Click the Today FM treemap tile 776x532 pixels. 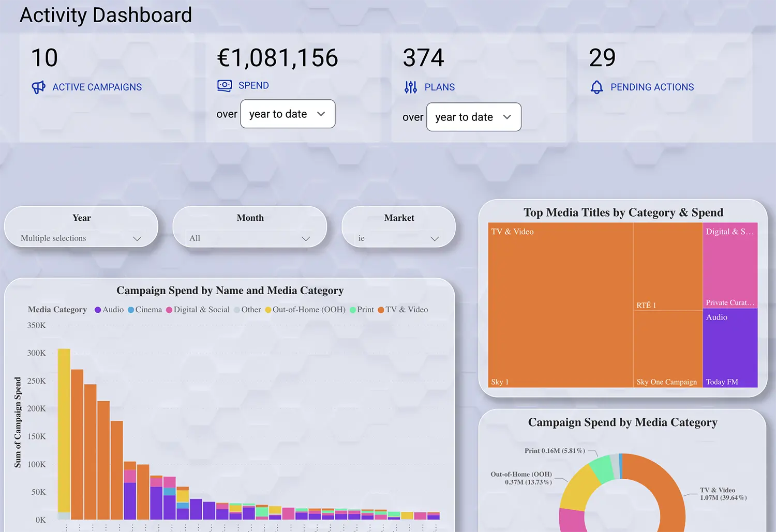click(x=730, y=349)
